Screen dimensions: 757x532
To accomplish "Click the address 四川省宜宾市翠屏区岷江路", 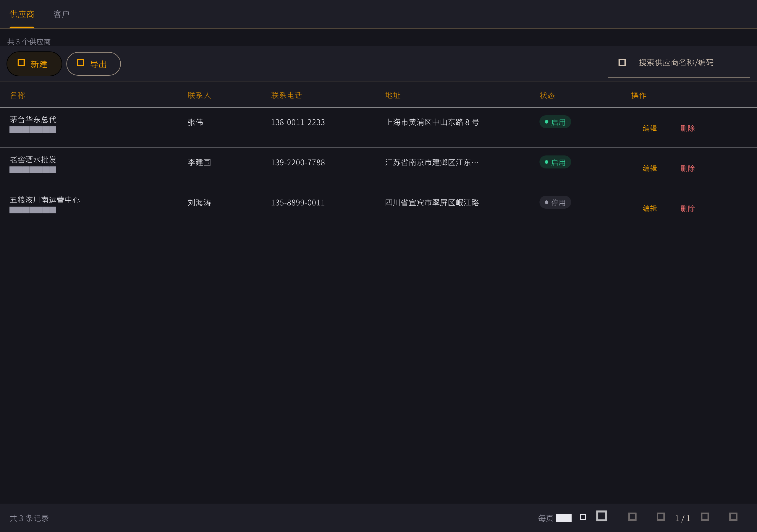I will click(432, 203).
